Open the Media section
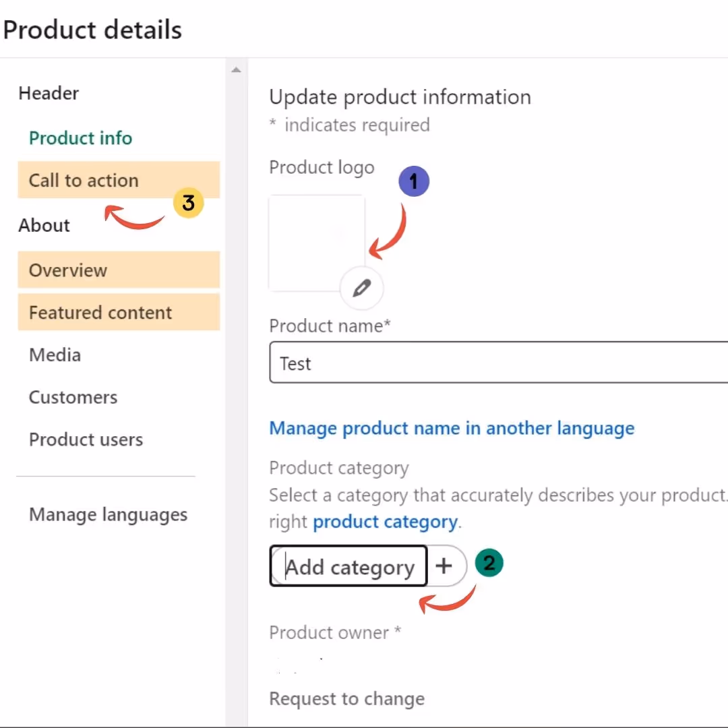 coord(55,355)
